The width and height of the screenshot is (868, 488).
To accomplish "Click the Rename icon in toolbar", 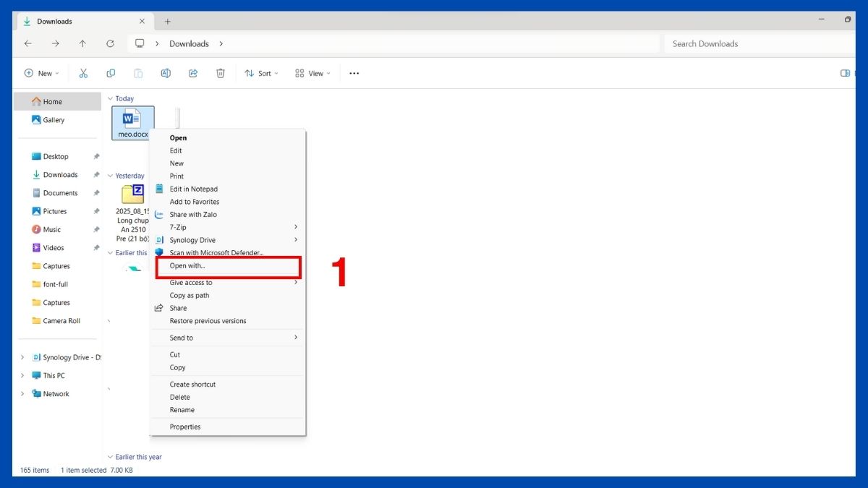I will tap(166, 73).
